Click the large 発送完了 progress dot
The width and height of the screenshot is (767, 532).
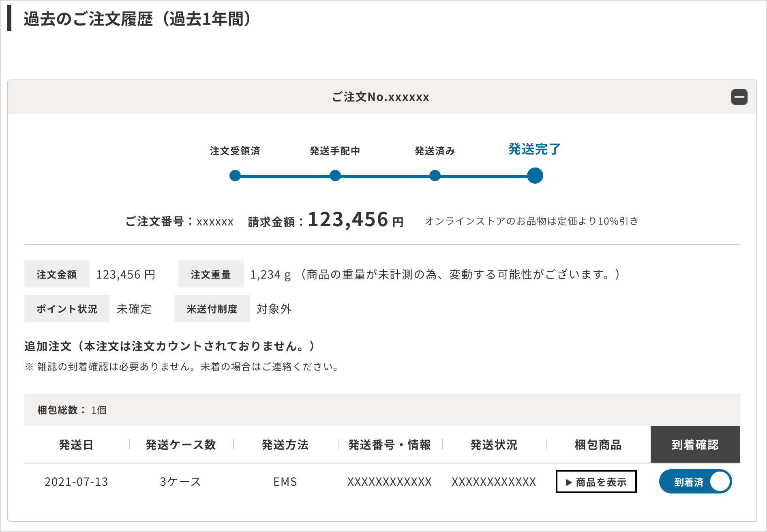click(535, 176)
